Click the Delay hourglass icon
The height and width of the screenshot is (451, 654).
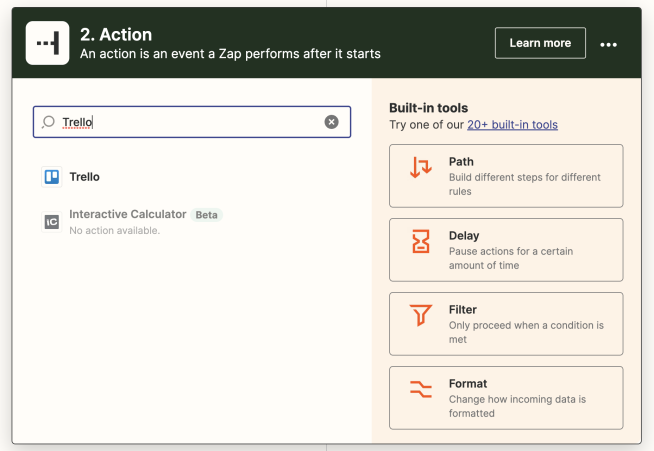coord(420,241)
